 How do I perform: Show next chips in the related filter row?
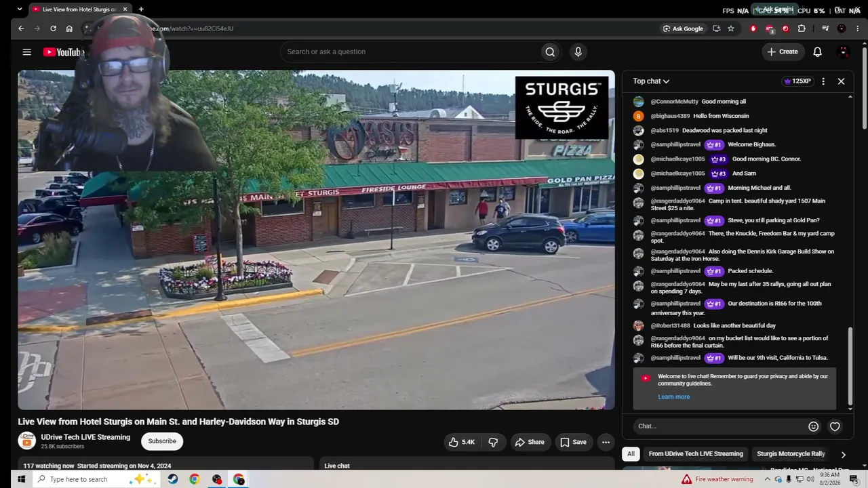[x=843, y=455]
